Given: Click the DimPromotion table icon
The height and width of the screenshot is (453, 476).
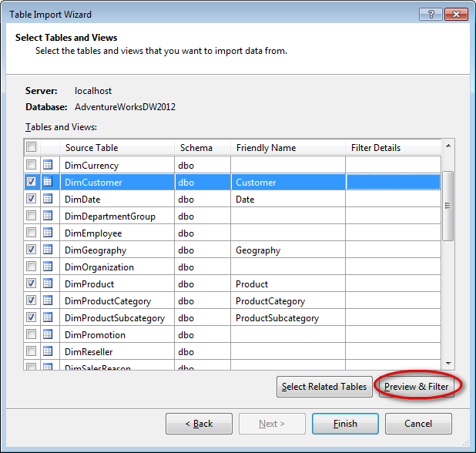Looking at the screenshot, I should point(48,334).
